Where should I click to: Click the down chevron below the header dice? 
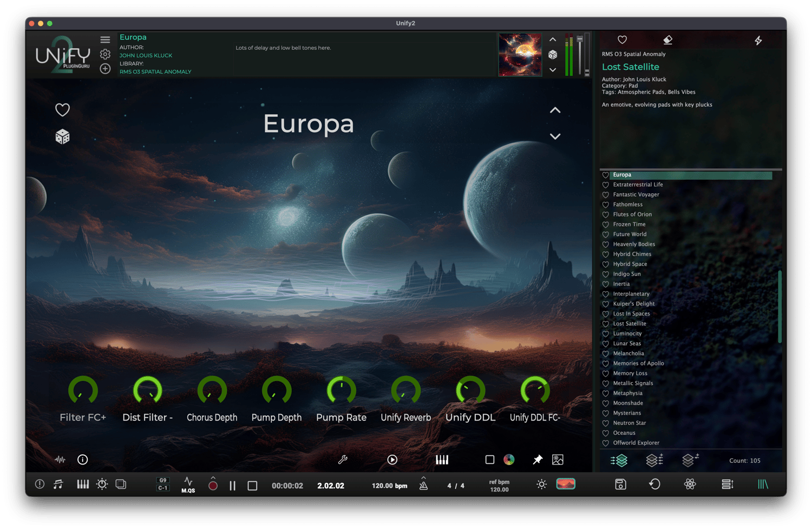[x=553, y=70]
